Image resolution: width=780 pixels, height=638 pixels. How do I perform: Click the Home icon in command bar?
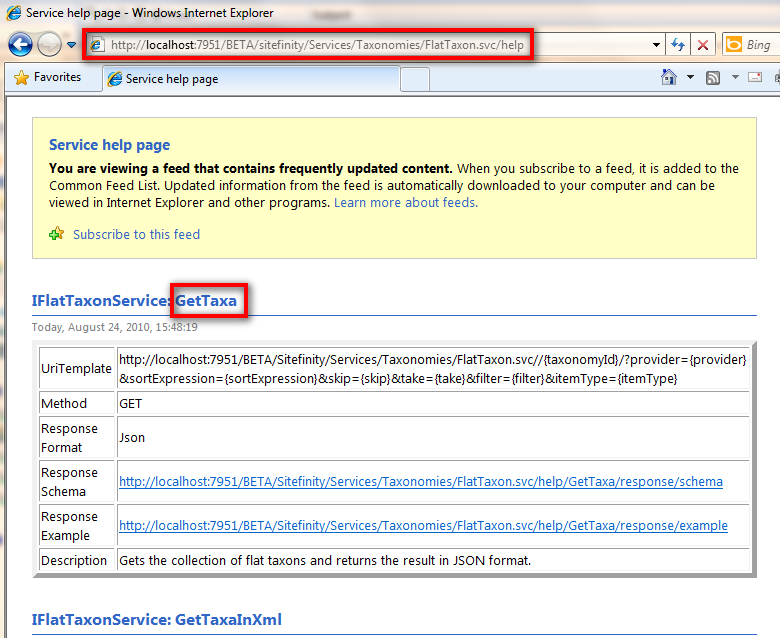point(669,78)
